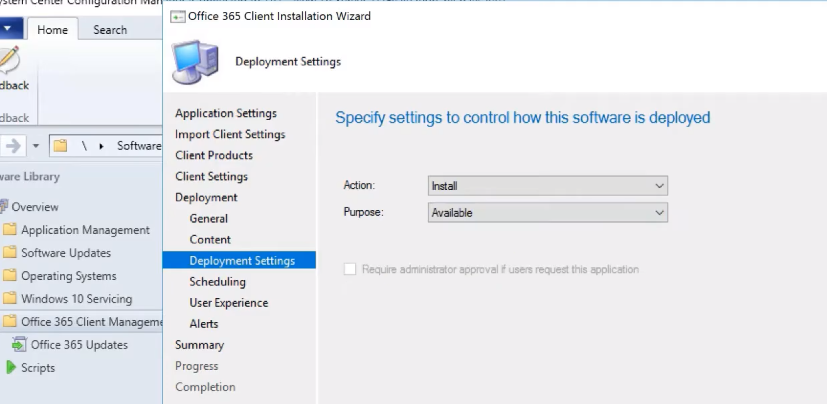Open Scripts tree node
The image size is (827, 404).
tap(38, 368)
